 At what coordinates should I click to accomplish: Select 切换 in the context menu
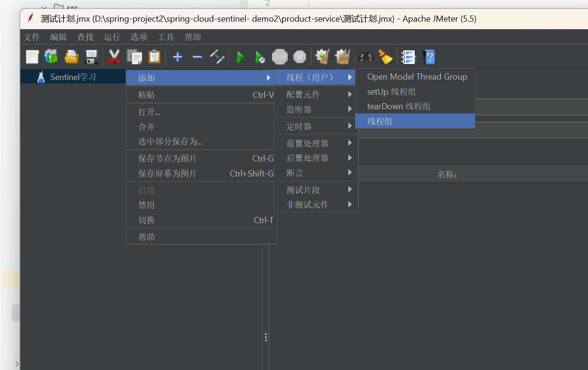(x=201, y=220)
